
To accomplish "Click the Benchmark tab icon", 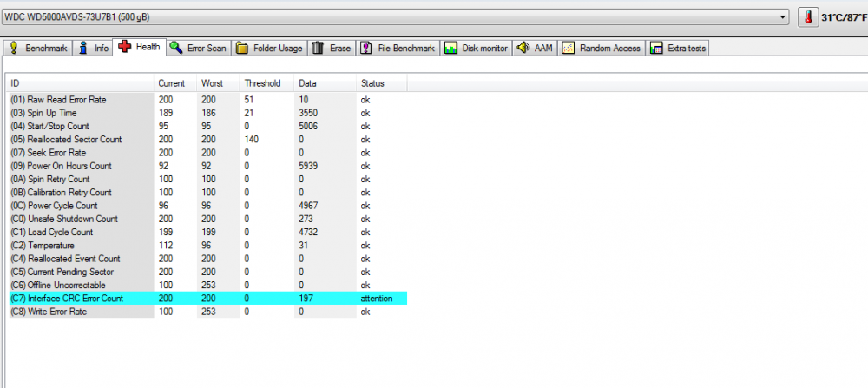I will coord(13,48).
